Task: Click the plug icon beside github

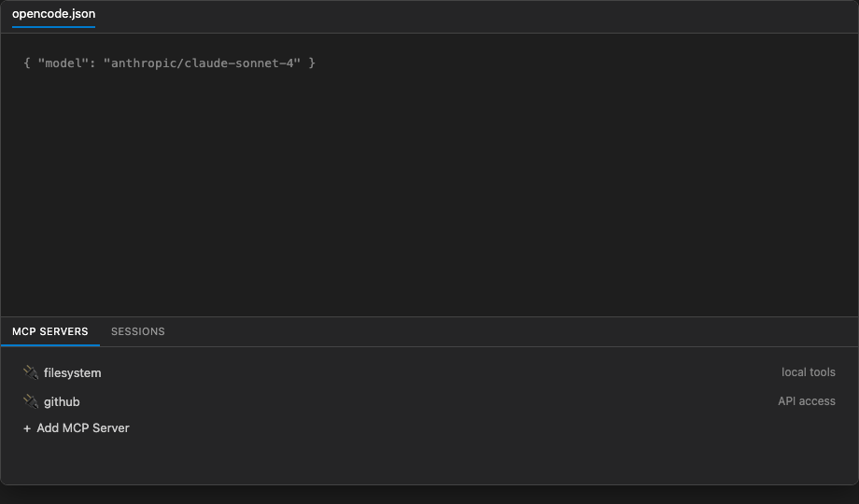Action: [31, 401]
